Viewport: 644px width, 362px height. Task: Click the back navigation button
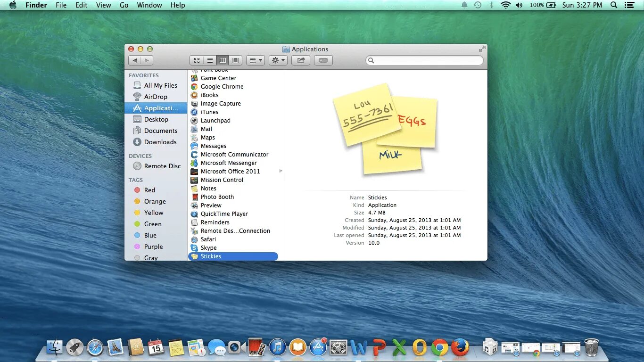[135, 60]
